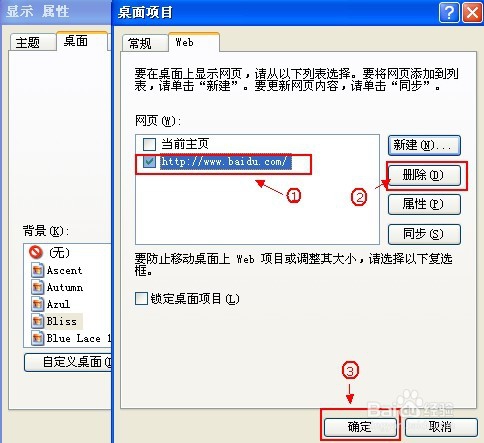Click the 锁定桌面项目(L) label
The image size is (484, 443).
pos(195,298)
